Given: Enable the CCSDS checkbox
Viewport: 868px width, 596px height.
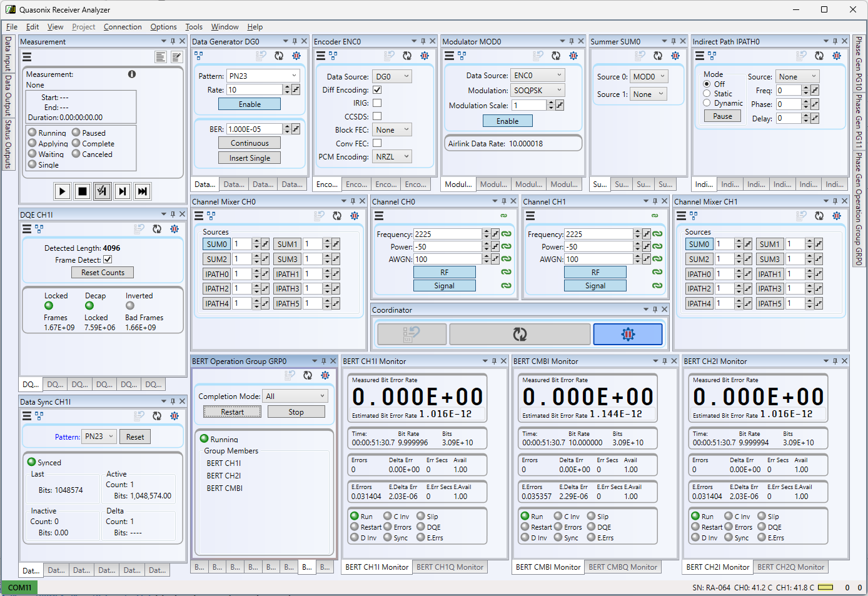Looking at the screenshot, I should point(377,116).
